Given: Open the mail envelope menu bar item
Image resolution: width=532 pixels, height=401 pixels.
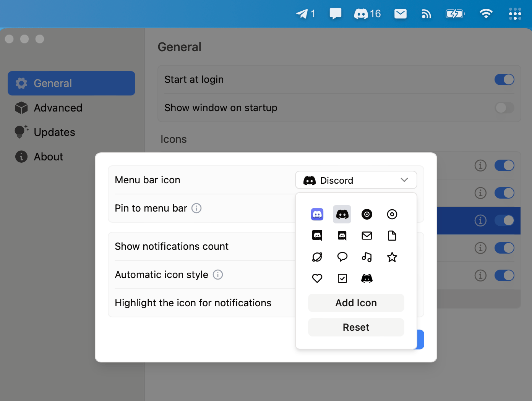Looking at the screenshot, I should (401, 14).
